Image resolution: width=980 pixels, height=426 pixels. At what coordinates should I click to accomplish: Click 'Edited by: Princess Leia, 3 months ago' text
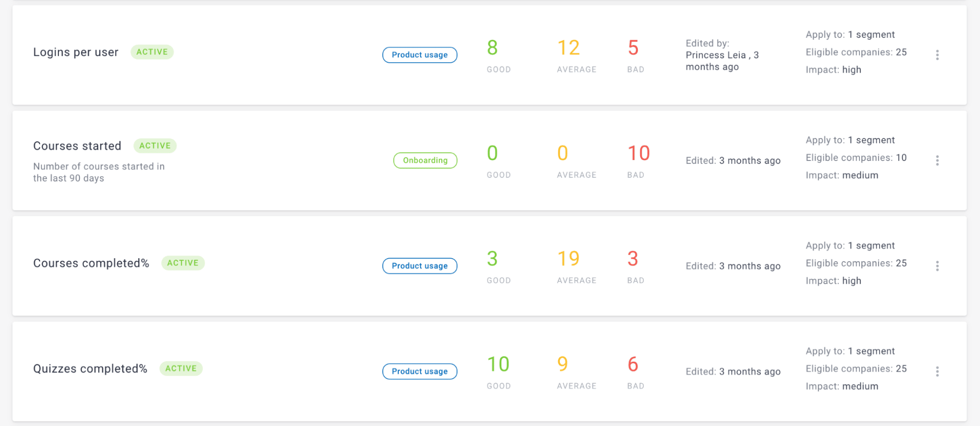point(722,55)
